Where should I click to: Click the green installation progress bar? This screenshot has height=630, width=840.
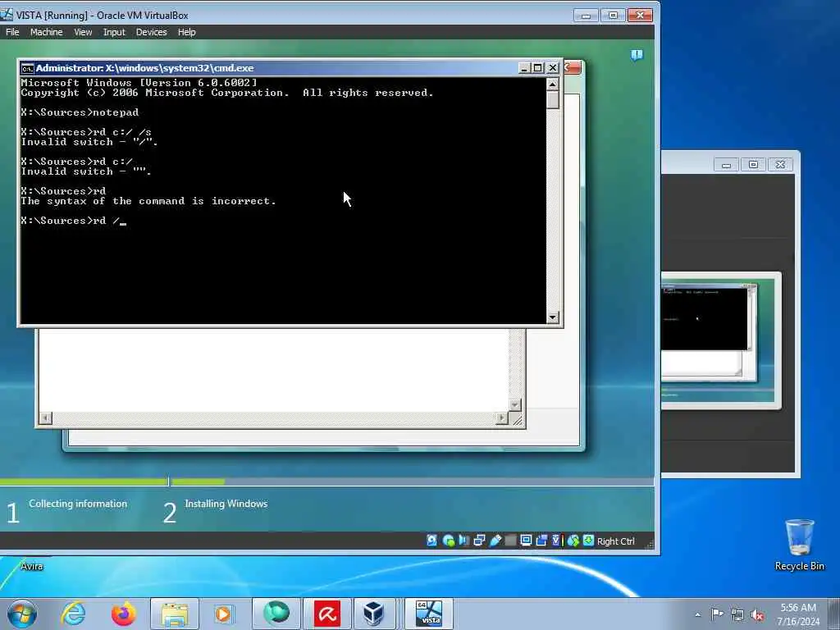point(112,482)
